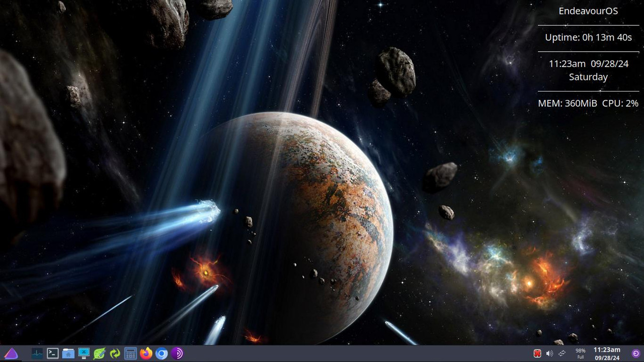Launch the system monitor from the panel
The width and height of the screenshot is (644, 362).
[37, 353]
